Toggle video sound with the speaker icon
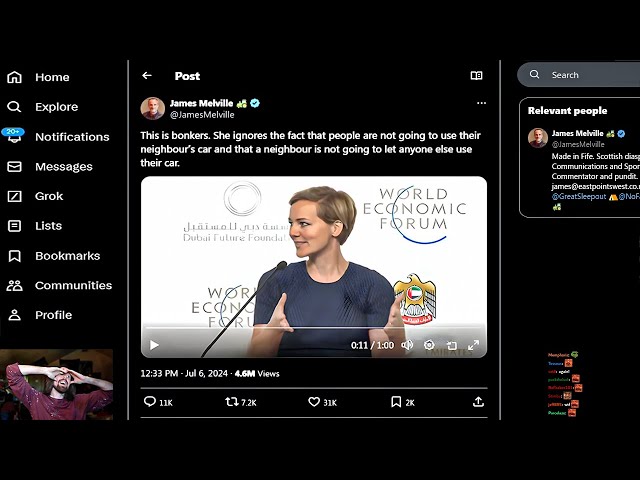 [x=407, y=345]
